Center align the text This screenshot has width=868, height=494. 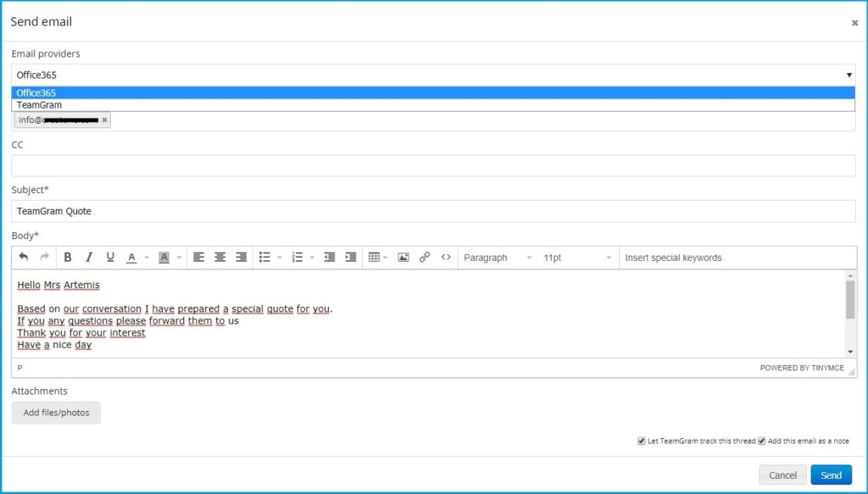coord(220,258)
